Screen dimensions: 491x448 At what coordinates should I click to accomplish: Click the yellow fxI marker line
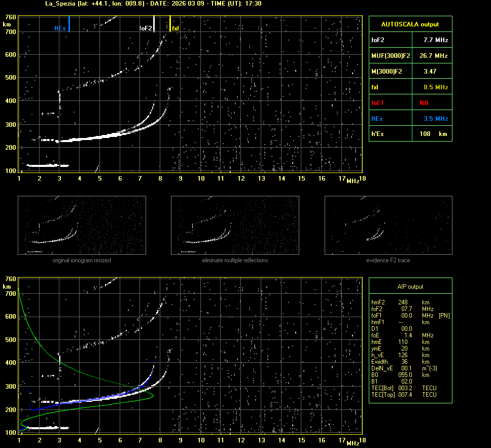click(170, 24)
